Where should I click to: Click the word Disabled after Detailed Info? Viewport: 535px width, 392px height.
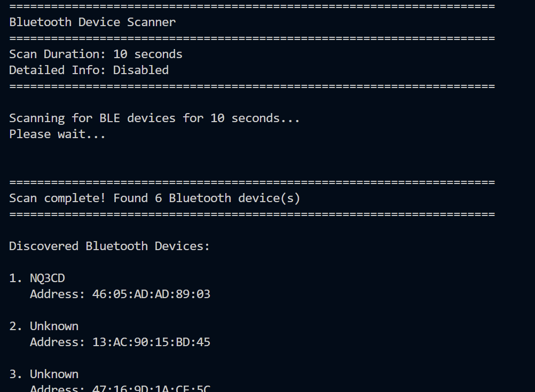point(141,70)
